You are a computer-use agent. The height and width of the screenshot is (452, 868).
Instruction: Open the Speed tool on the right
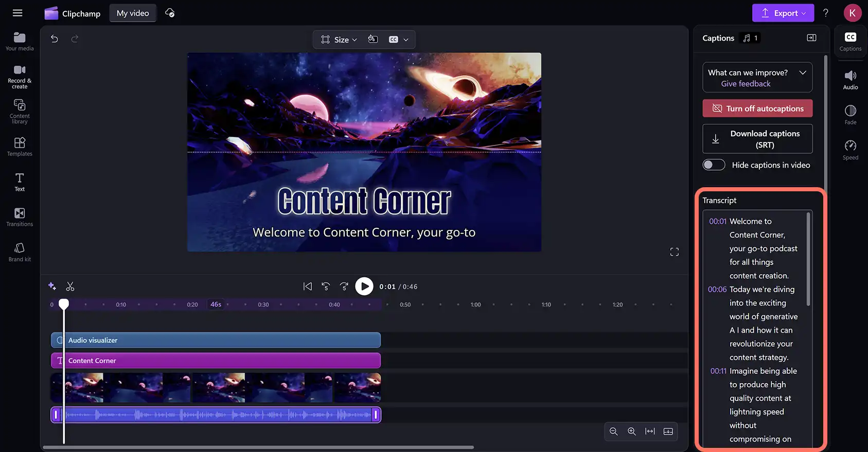(x=850, y=150)
